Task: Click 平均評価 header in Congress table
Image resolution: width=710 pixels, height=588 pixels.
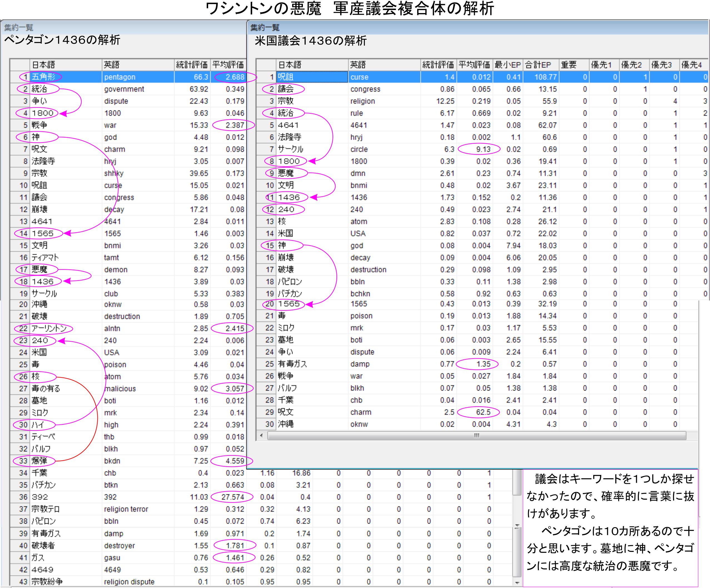Action: click(x=474, y=65)
